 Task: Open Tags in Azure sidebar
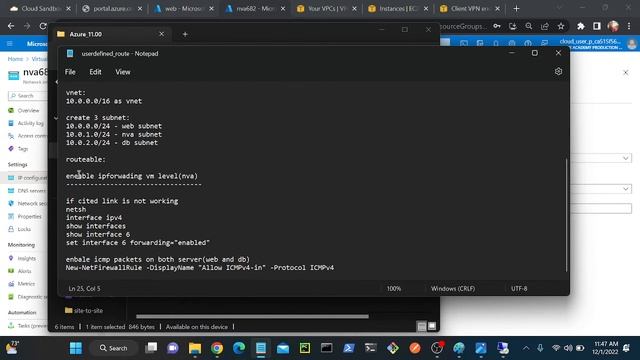22,149
